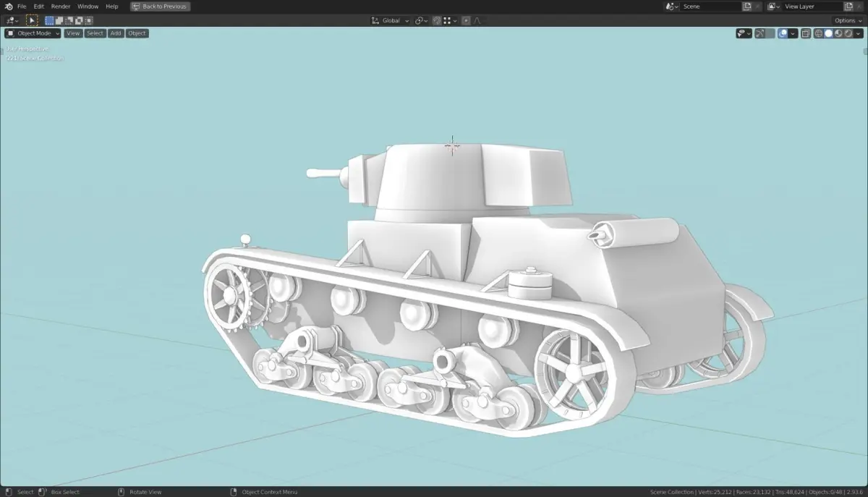
Task: Open the transform pivot point dropdown
Action: coord(421,20)
